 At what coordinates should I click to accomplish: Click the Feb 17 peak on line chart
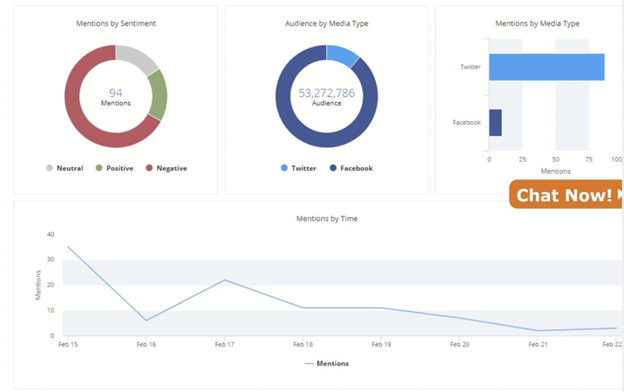225,280
